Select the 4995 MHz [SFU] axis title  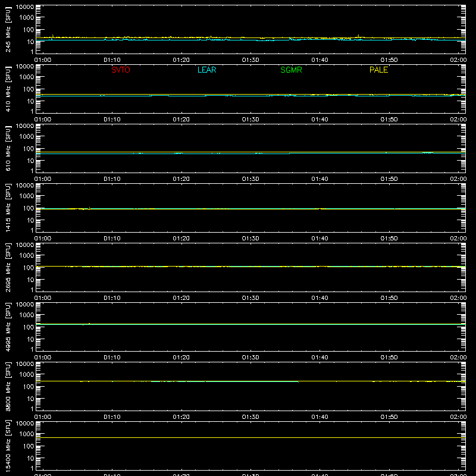8,327
